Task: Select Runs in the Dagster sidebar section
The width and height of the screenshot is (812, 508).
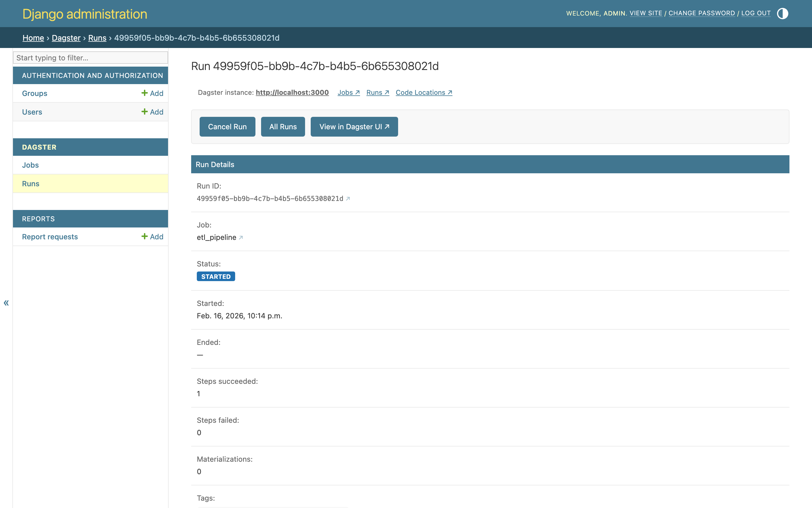Action: pyautogui.click(x=30, y=184)
